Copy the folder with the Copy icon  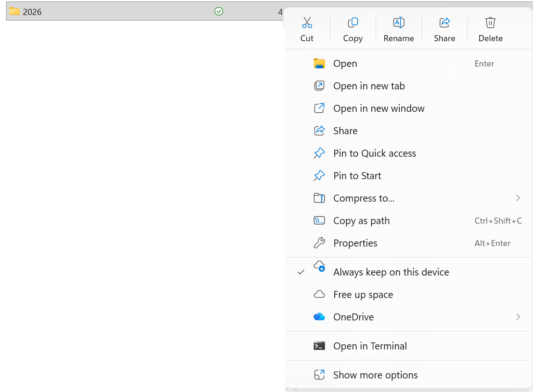pos(353,29)
